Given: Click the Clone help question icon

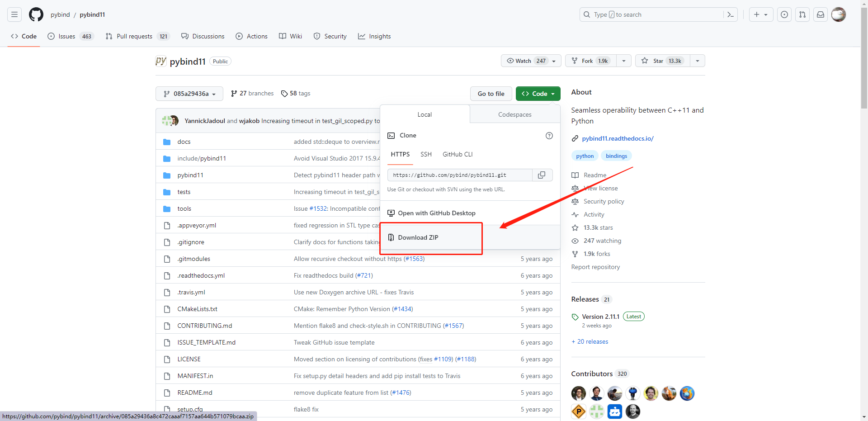Looking at the screenshot, I should 549,136.
